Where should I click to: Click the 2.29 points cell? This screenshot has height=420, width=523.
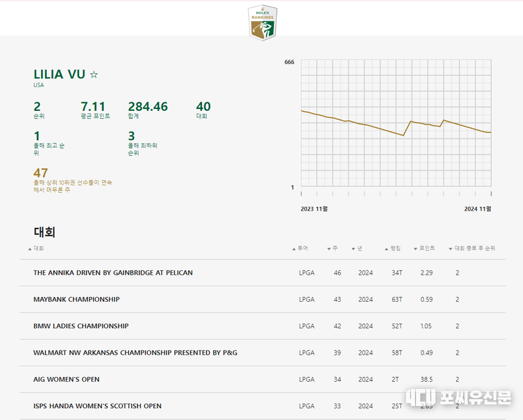(427, 273)
